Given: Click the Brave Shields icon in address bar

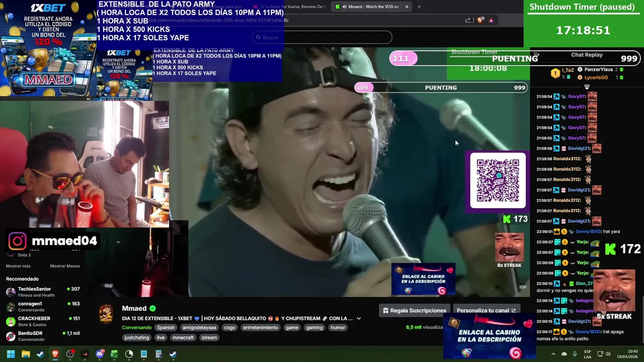Looking at the screenshot, I should coord(480,20).
